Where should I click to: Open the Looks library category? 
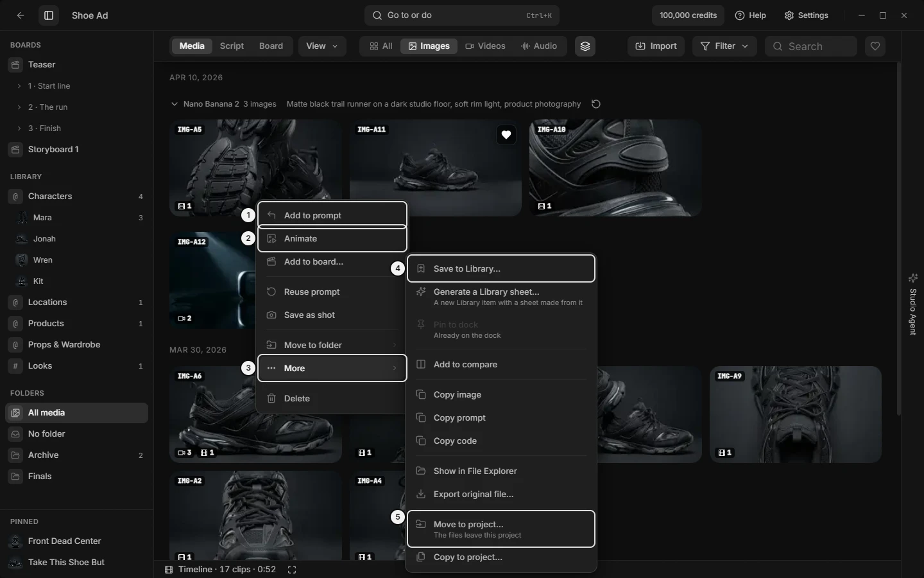[77, 366]
